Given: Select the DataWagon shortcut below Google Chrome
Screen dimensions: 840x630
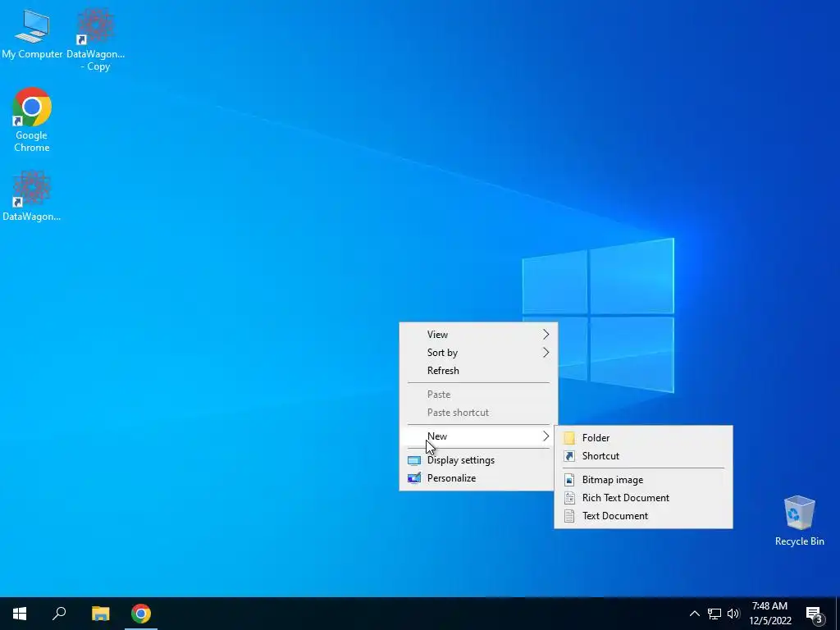Looking at the screenshot, I should pos(32,195).
